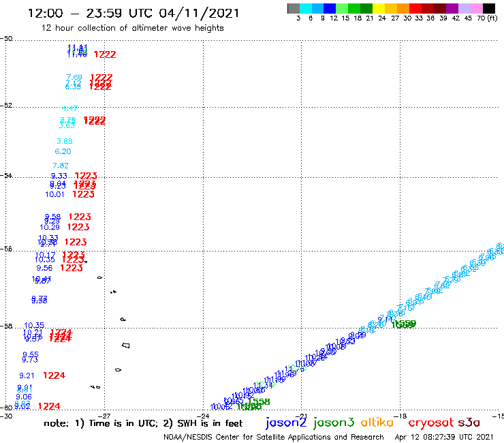504x443 pixels.
Task: Select the red 1223 time beside 10.01
Action: pyautogui.click(x=83, y=194)
